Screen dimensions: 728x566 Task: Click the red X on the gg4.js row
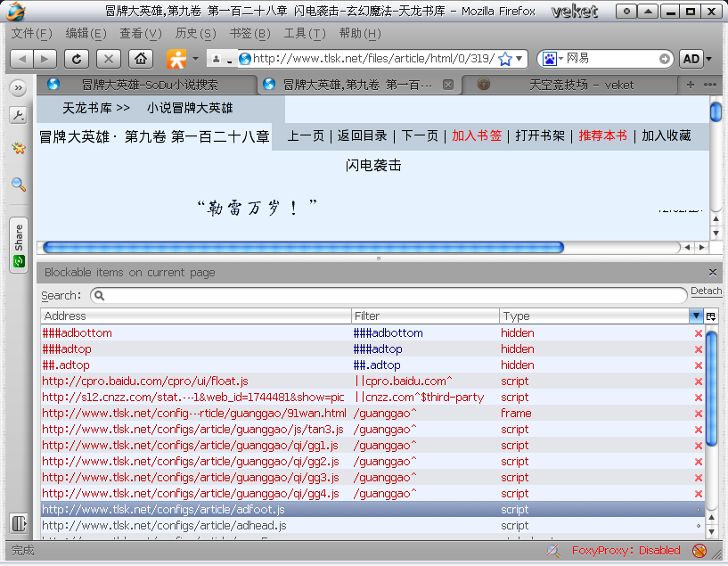tap(699, 494)
